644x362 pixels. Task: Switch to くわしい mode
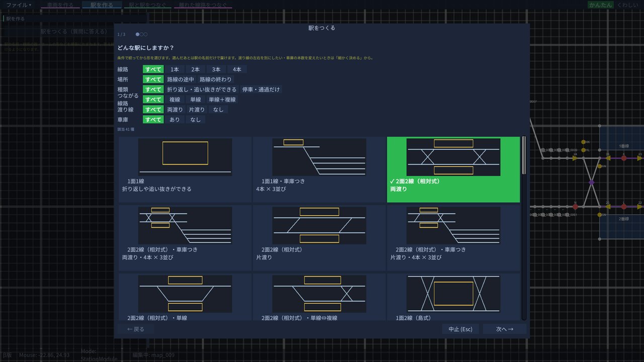[x=627, y=5]
